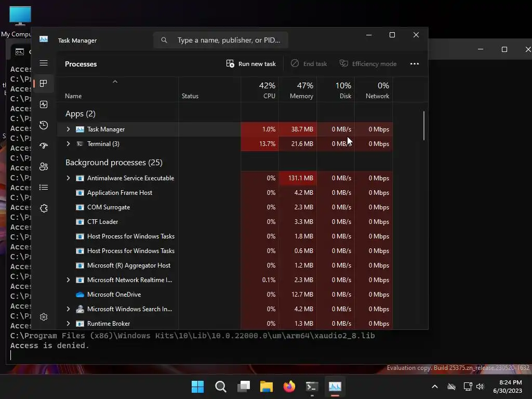Open the Performance page sidebar icon
The height and width of the screenshot is (399, 532).
(44, 104)
